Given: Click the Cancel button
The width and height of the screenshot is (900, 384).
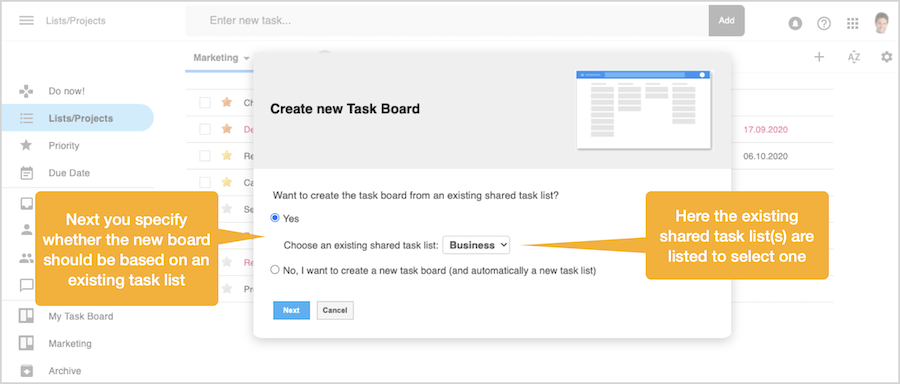Looking at the screenshot, I should pos(335,310).
